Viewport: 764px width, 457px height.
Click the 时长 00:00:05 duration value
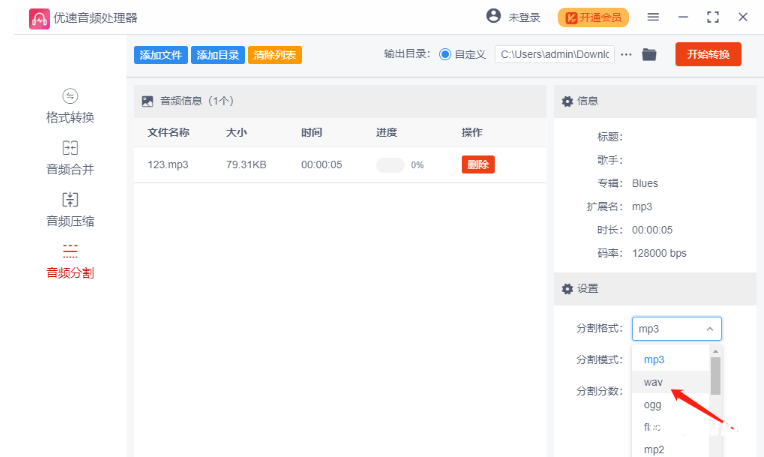point(652,230)
